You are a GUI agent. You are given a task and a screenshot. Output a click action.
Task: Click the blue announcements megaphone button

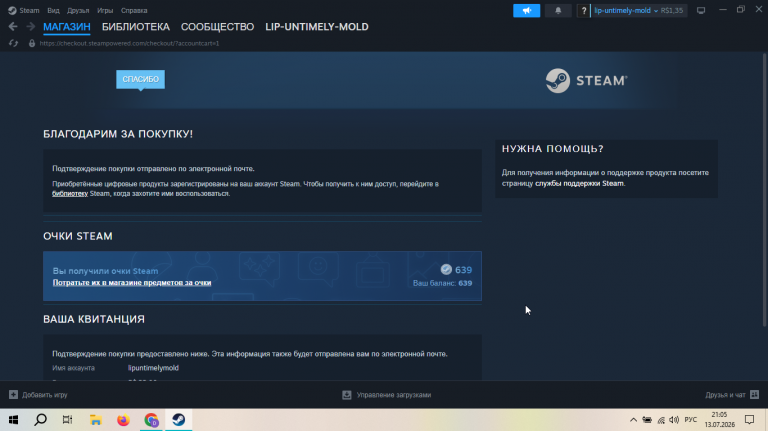pyautogui.click(x=526, y=10)
